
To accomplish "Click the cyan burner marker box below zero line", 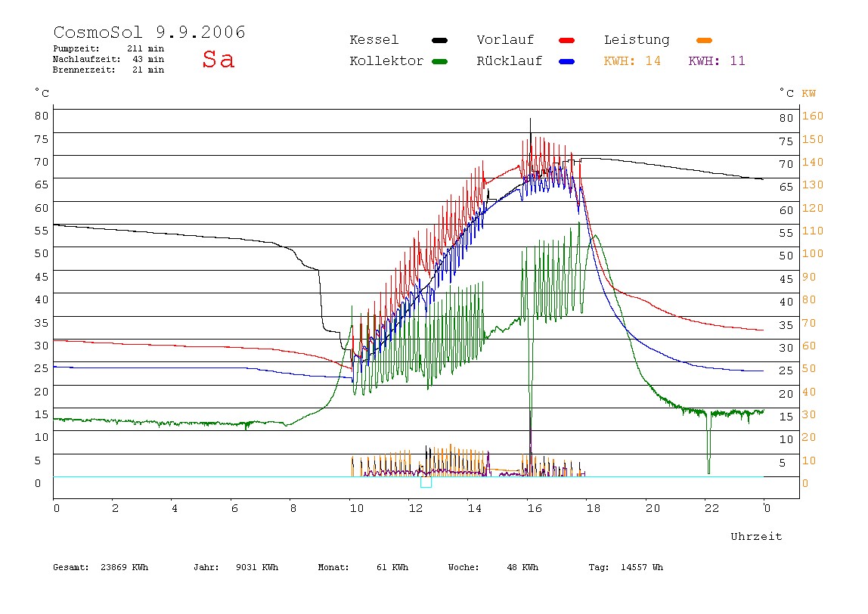I will [x=426, y=482].
